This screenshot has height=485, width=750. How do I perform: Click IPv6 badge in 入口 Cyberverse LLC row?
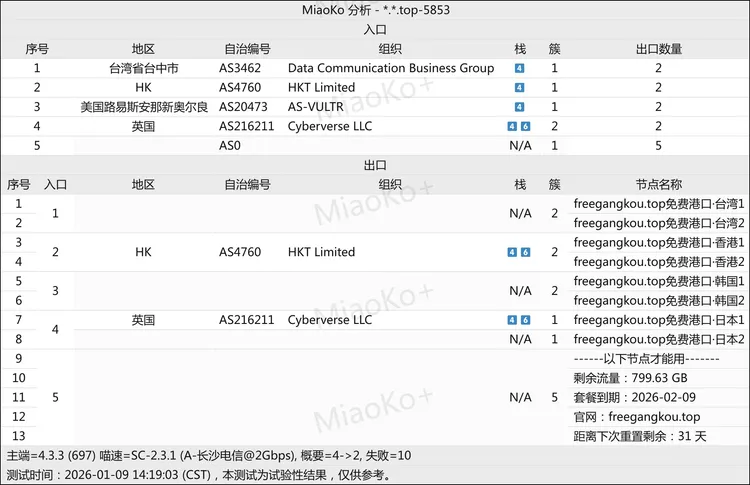[x=526, y=126]
